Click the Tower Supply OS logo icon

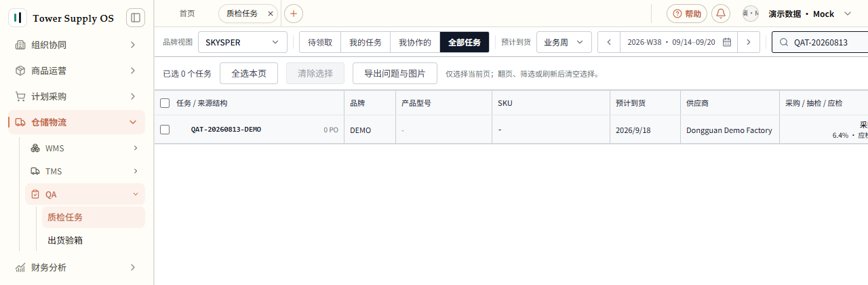tap(18, 18)
